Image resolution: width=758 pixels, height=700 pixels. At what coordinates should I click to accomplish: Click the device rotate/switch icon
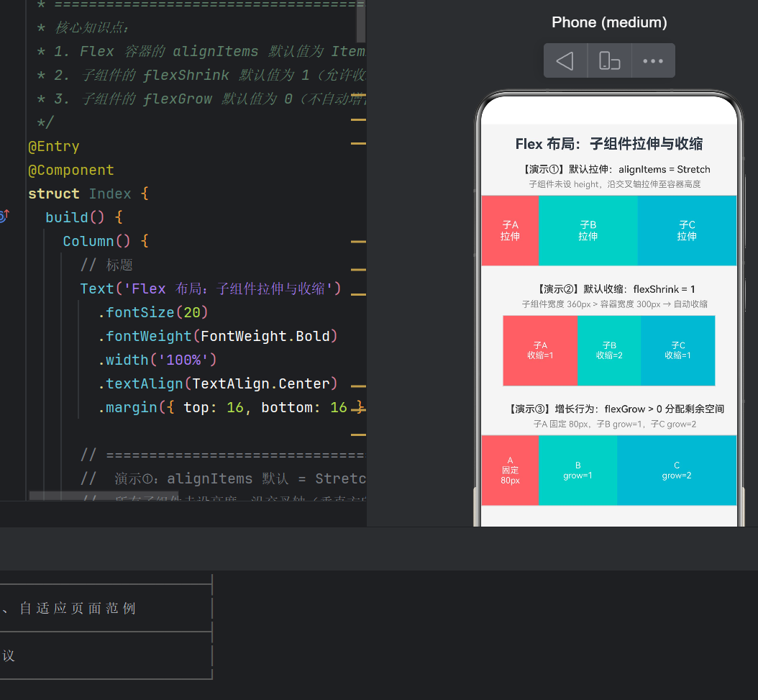(610, 61)
